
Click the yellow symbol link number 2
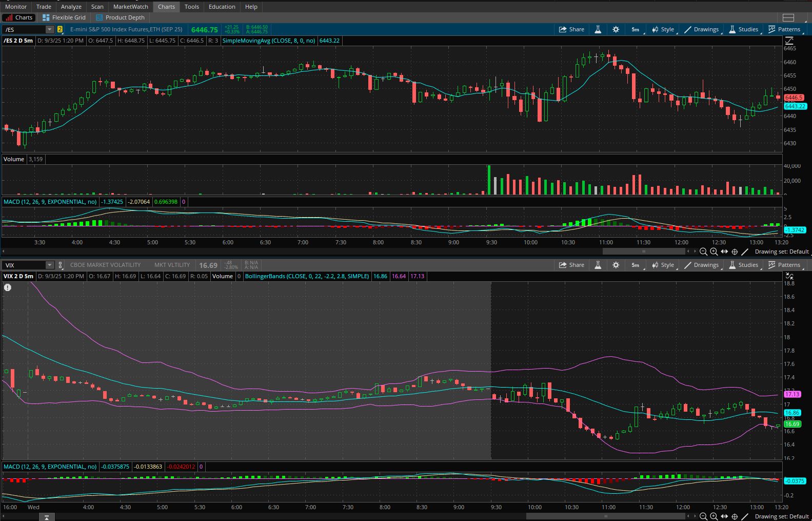[60, 29]
